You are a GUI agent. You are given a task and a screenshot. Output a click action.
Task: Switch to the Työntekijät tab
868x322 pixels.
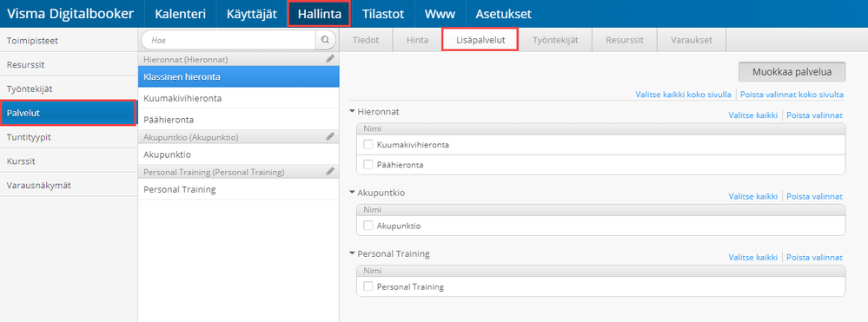(x=555, y=41)
